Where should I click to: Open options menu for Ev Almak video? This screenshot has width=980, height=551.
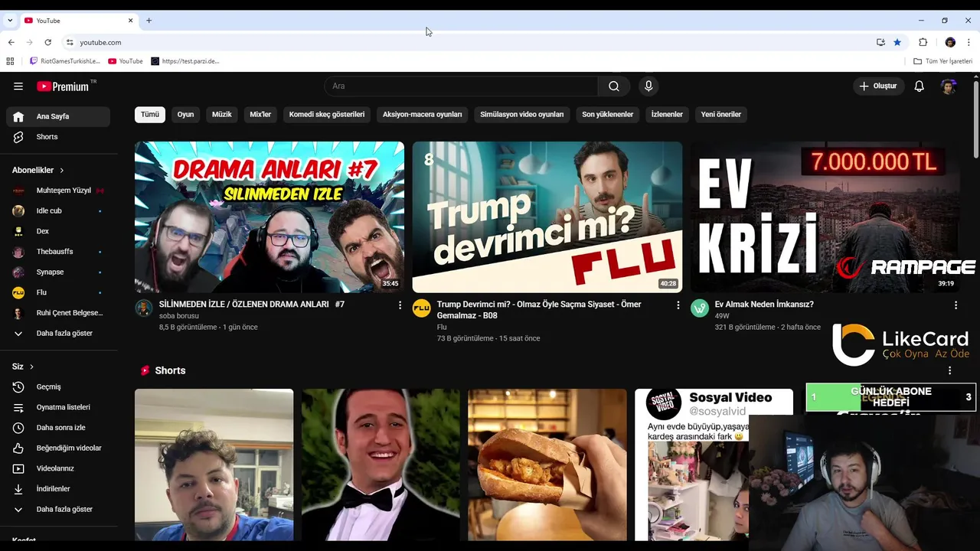(x=955, y=305)
